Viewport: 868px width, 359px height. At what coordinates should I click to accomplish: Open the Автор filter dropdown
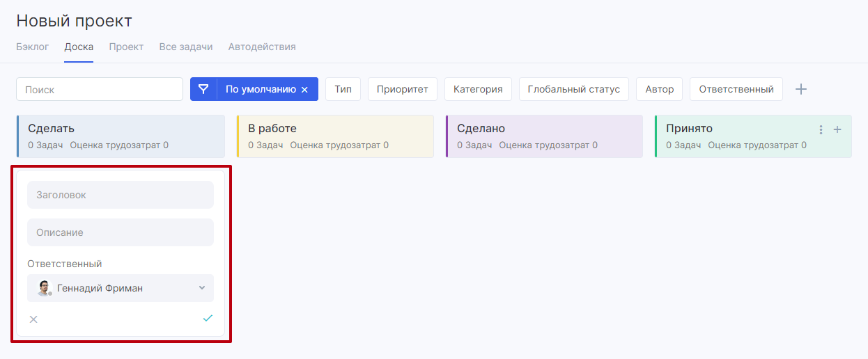(660, 89)
